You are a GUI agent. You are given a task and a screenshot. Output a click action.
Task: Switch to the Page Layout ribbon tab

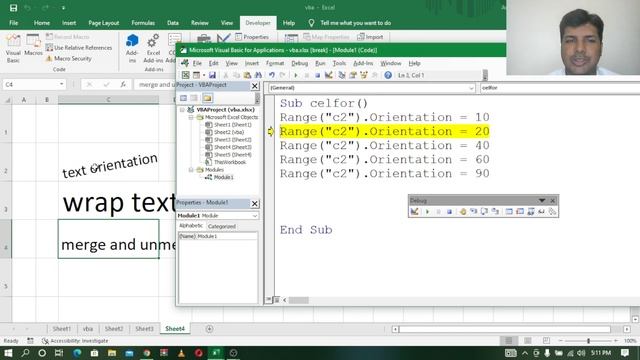104,23
